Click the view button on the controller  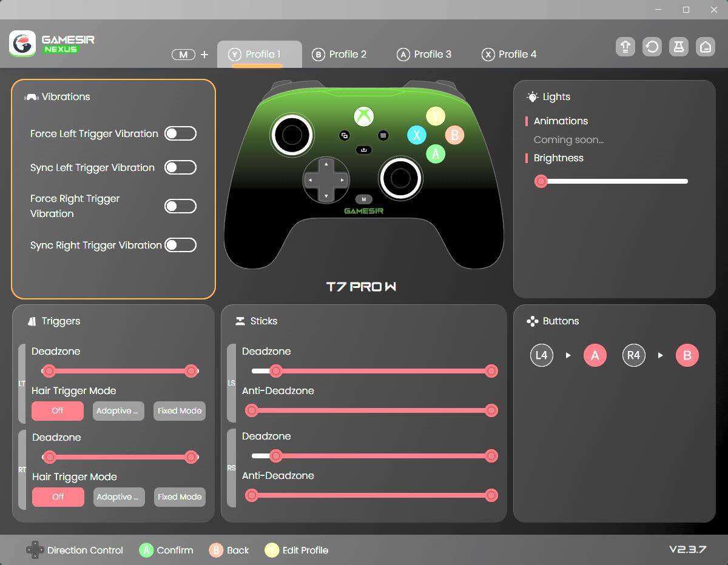click(x=345, y=136)
